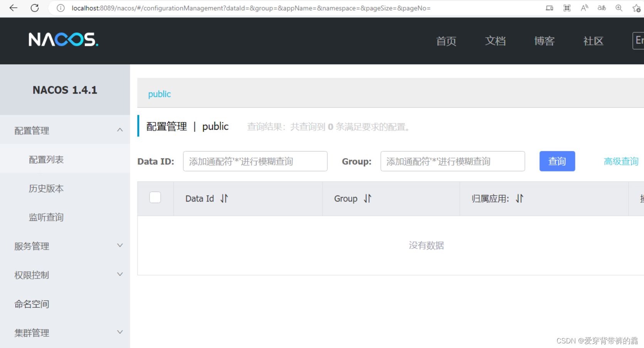
Task: Tick the select-all checkbox in table header
Action: point(155,197)
